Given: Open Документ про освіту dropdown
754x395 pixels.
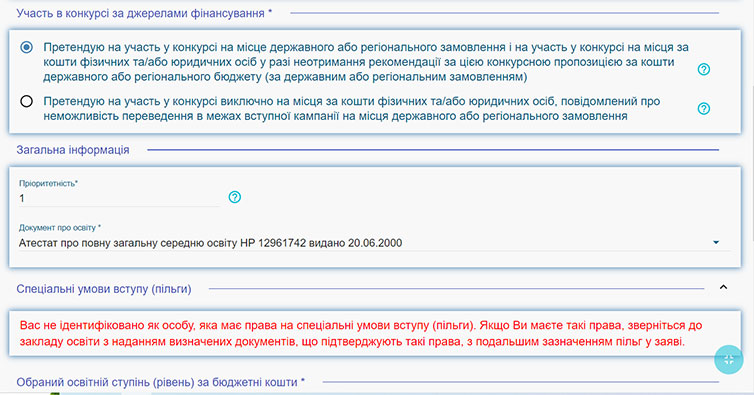Looking at the screenshot, I should pyautogui.click(x=374, y=243).
